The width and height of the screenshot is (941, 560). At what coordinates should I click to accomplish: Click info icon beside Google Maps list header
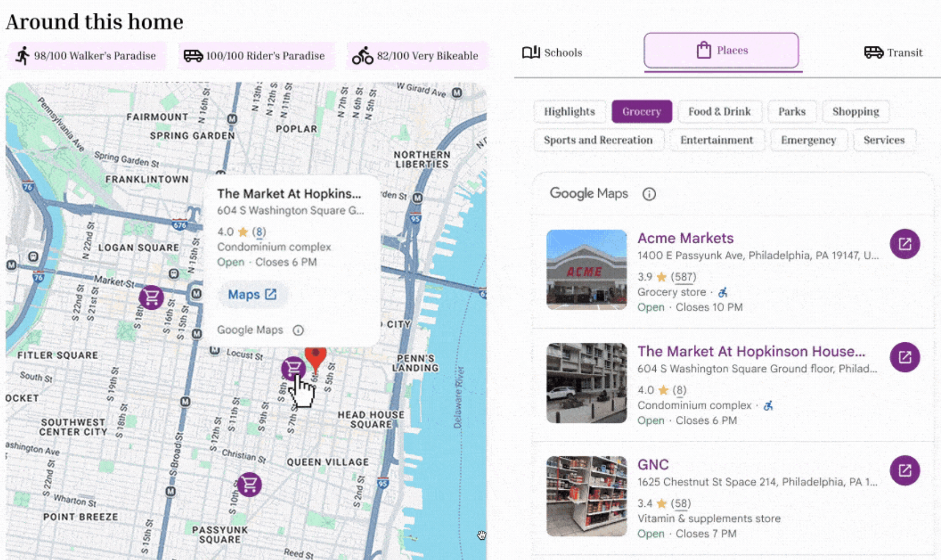[649, 194]
